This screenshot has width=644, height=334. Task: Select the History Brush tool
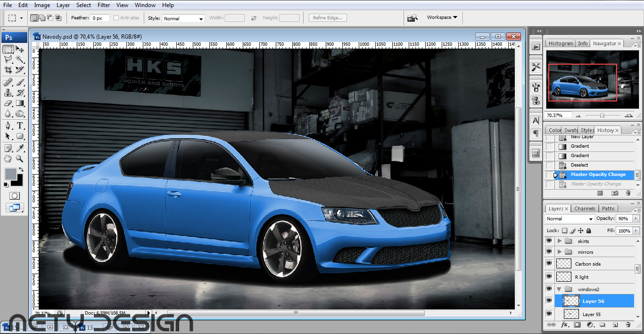(x=20, y=93)
